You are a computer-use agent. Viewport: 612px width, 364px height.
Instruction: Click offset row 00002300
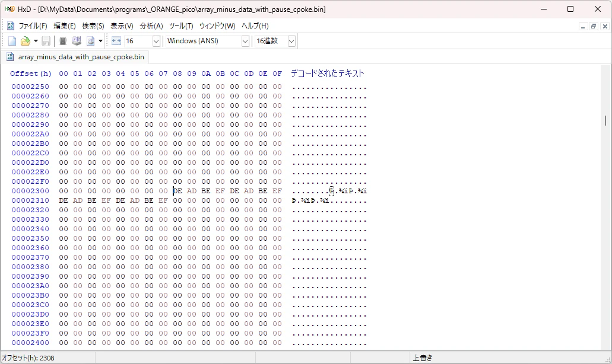tap(30, 191)
